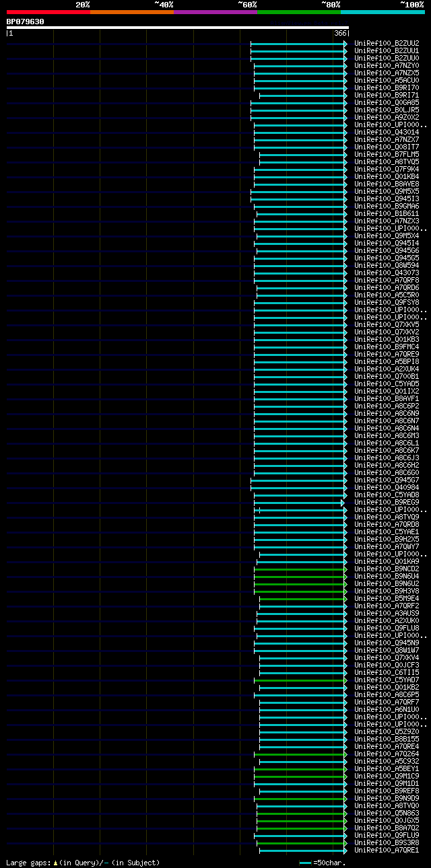431x868 pixels.
Task: Select the UniRef100_Q945G7 label
Action: coord(387,480)
